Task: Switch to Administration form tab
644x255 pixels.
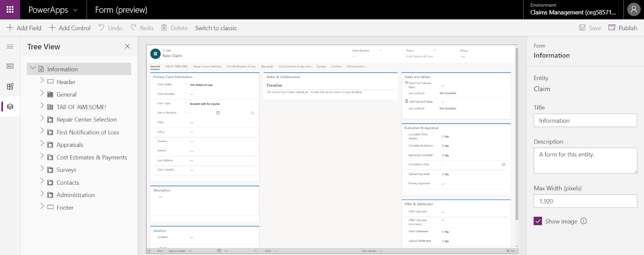Action: [356, 66]
